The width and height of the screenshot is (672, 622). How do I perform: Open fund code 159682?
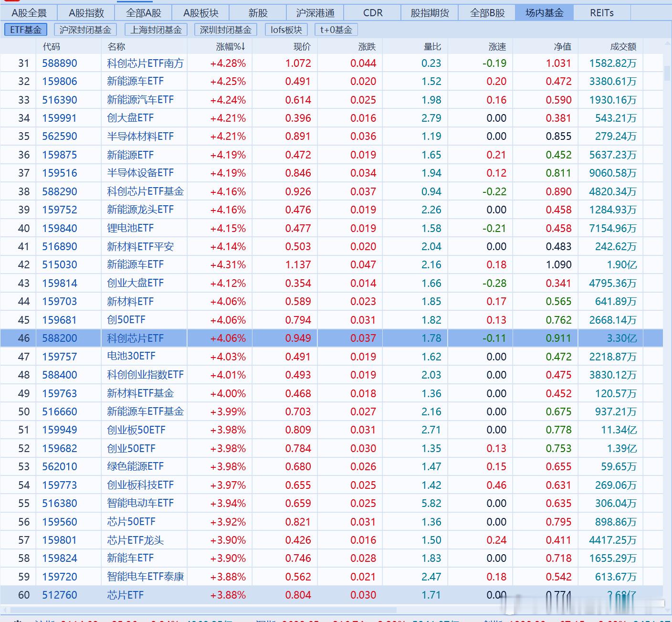click(x=60, y=448)
